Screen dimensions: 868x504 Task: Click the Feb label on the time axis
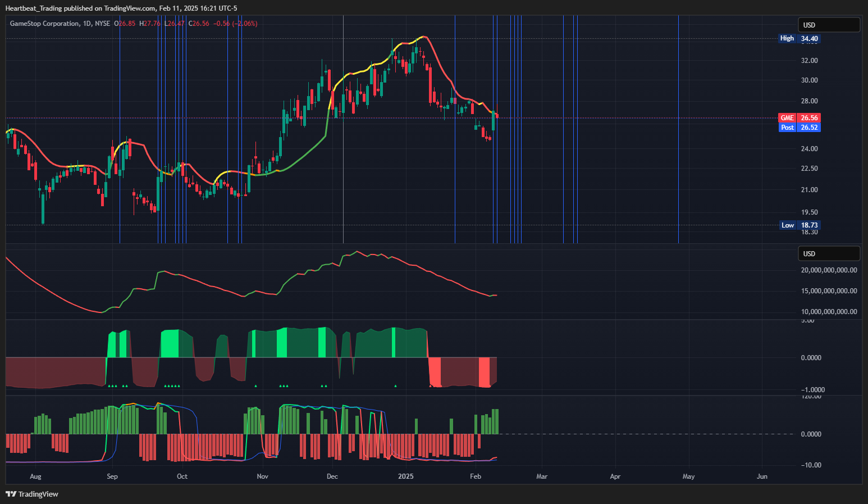click(476, 476)
